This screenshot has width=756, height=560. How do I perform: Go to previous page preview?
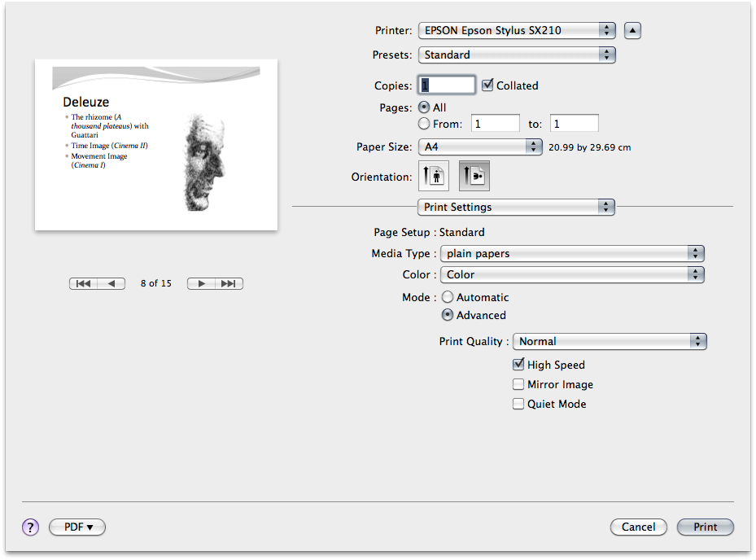coord(111,284)
